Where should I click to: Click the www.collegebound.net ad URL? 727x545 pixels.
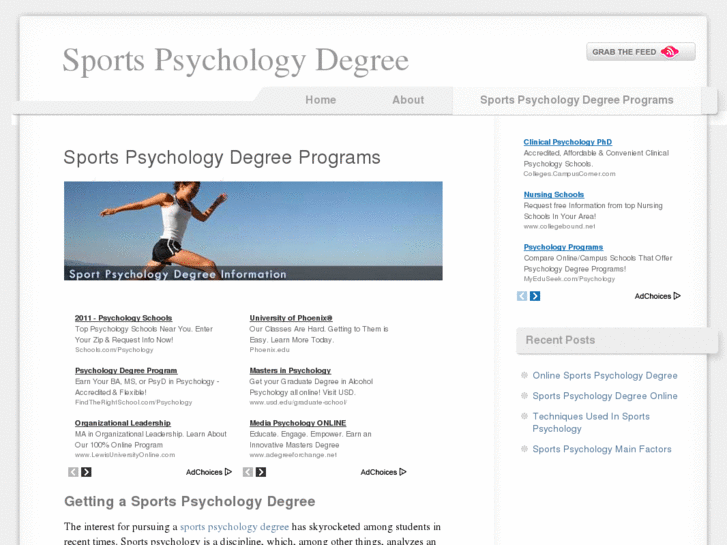pyautogui.click(x=559, y=226)
